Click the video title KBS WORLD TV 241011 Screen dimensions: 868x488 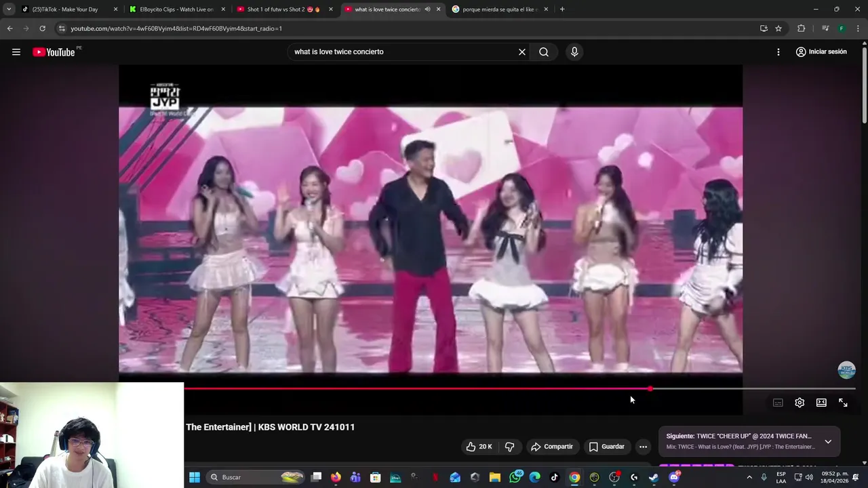tap(271, 427)
